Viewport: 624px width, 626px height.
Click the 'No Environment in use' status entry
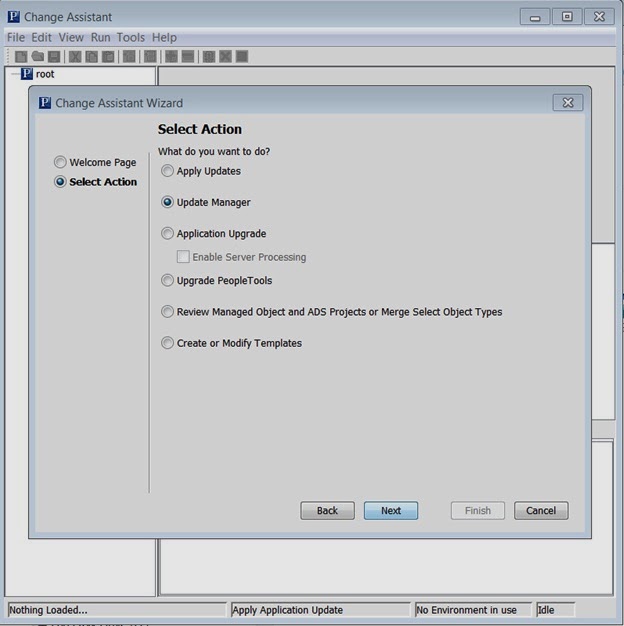pyautogui.click(x=473, y=610)
